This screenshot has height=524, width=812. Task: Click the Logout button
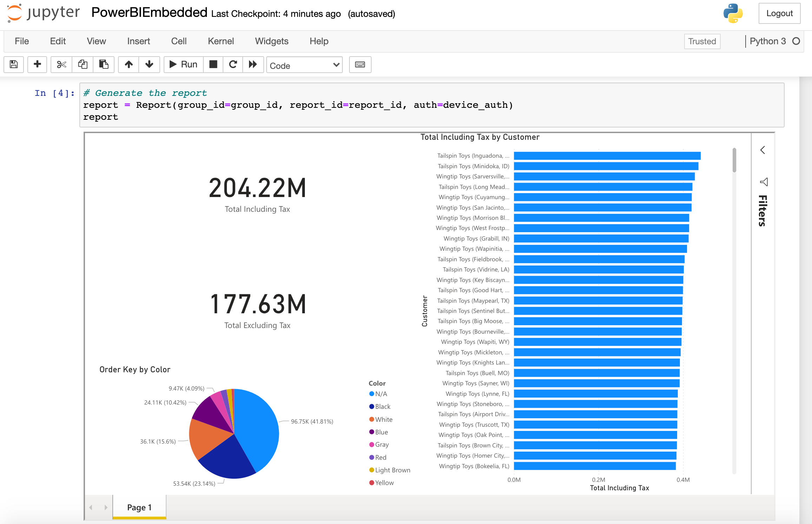pos(779,14)
